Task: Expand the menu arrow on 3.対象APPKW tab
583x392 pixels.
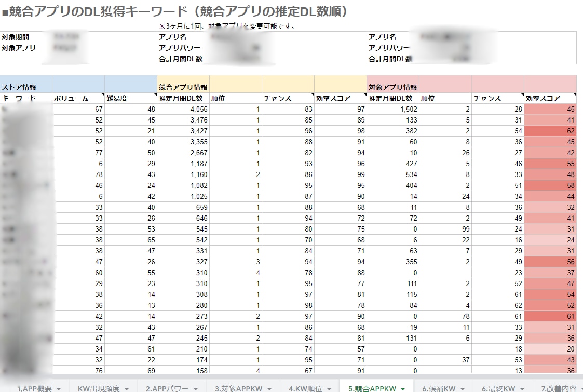Action: [x=269, y=389]
